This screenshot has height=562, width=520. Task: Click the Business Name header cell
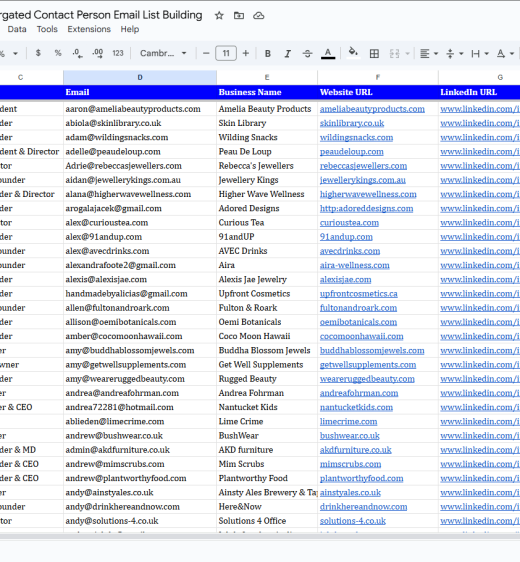pos(267,92)
